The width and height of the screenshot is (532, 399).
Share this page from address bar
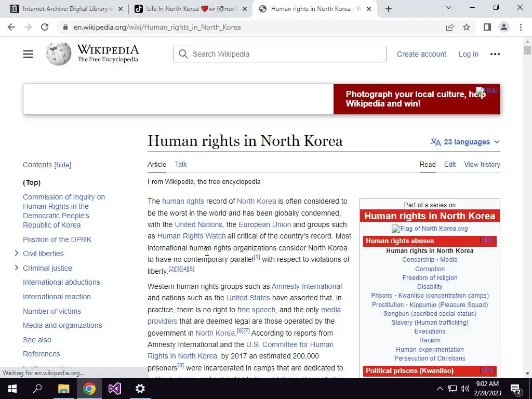(x=450, y=27)
